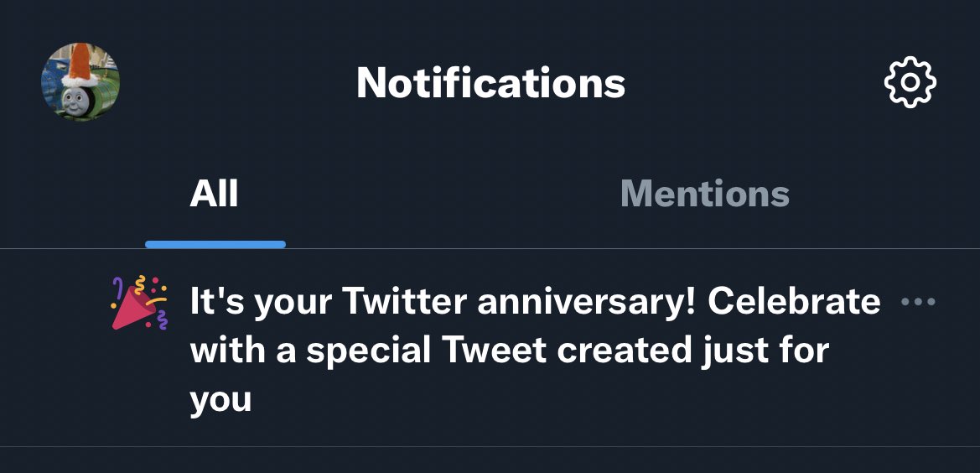
Task: Open the Twitter anniversary notification text
Action: (535, 350)
